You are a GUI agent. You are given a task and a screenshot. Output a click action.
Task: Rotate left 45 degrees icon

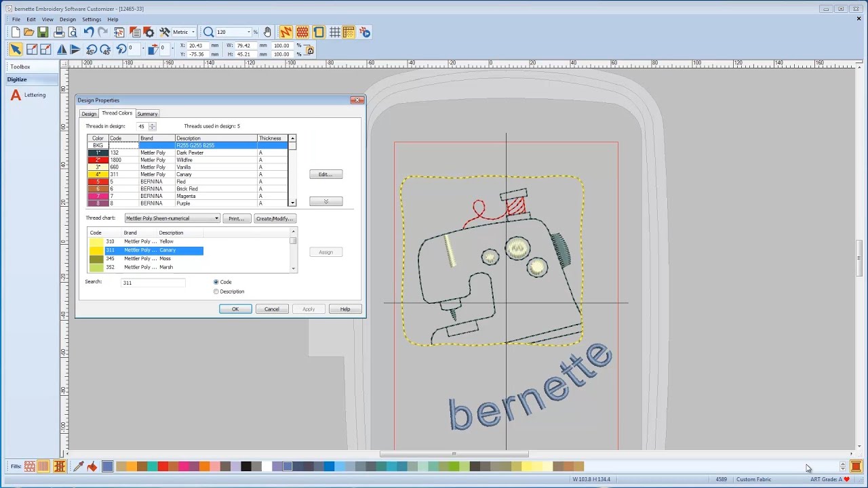(x=92, y=49)
